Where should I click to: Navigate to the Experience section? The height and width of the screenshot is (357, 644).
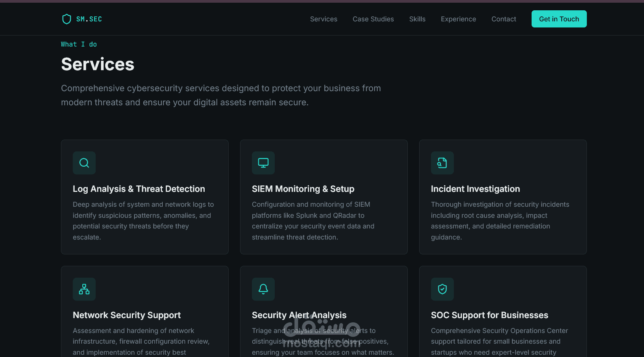coord(458,19)
